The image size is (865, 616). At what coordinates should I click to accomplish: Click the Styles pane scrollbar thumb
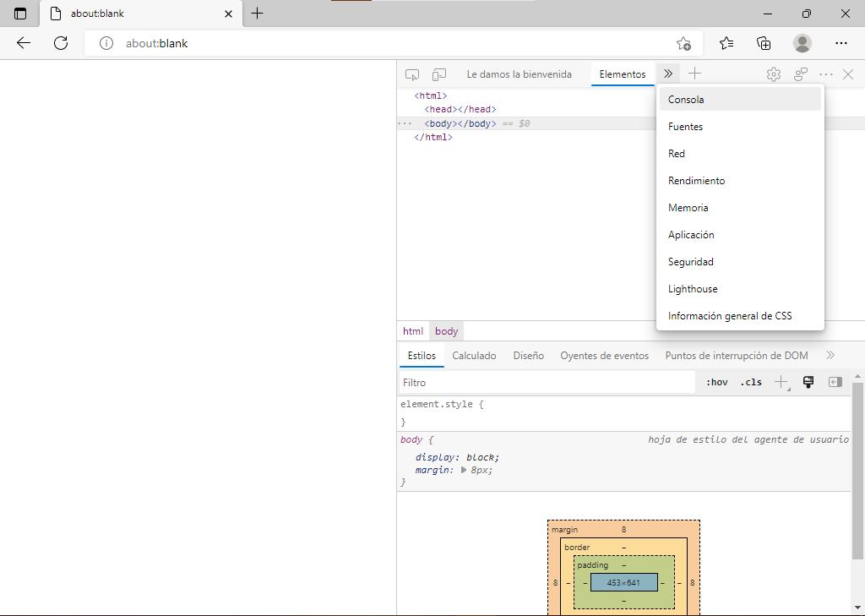click(x=857, y=471)
